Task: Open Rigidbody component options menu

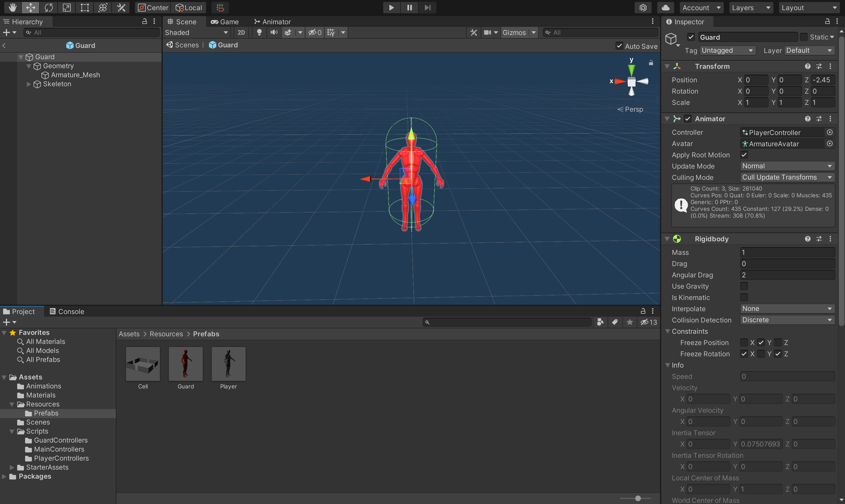Action: (830, 239)
